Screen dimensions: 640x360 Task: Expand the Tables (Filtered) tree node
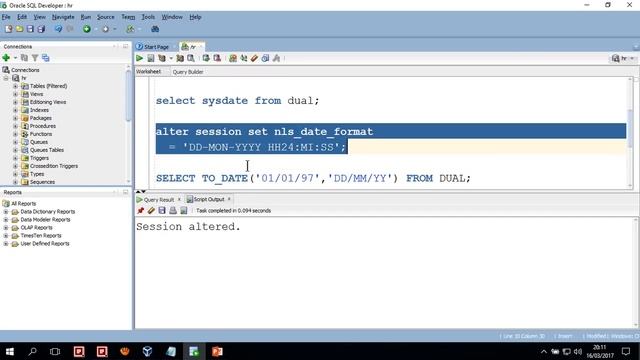coord(16,86)
